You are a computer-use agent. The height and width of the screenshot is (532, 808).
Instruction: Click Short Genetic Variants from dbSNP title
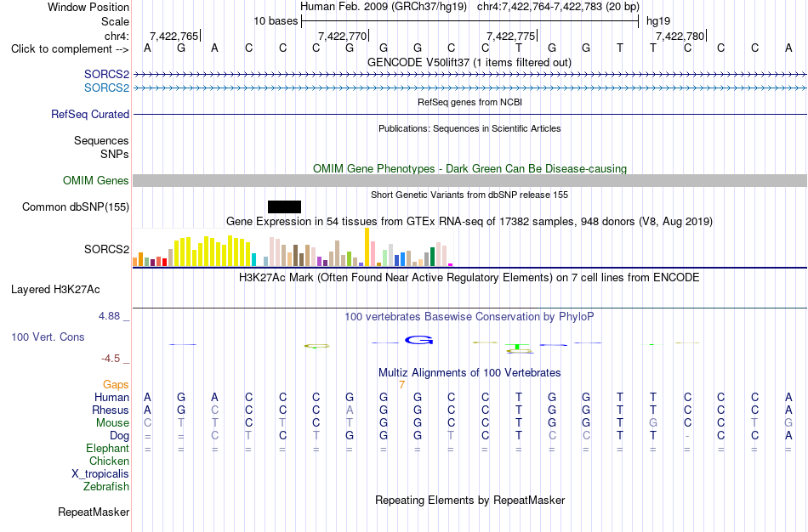469,195
